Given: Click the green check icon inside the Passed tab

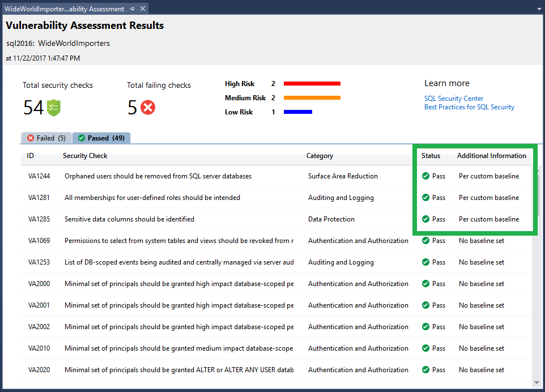Looking at the screenshot, I should pyautogui.click(x=82, y=138).
